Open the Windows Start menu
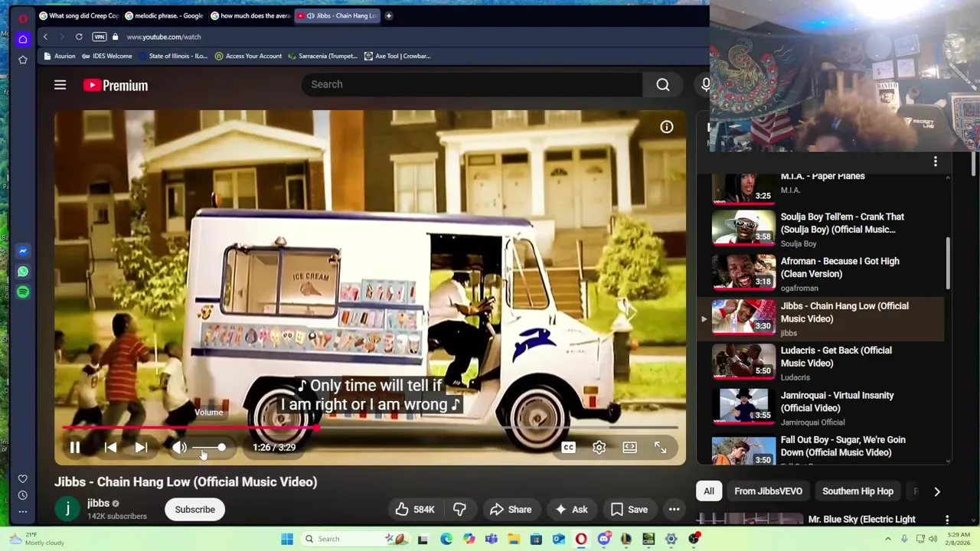Image resolution: width=980 pixels, height=551 pixels. (287, 539)
